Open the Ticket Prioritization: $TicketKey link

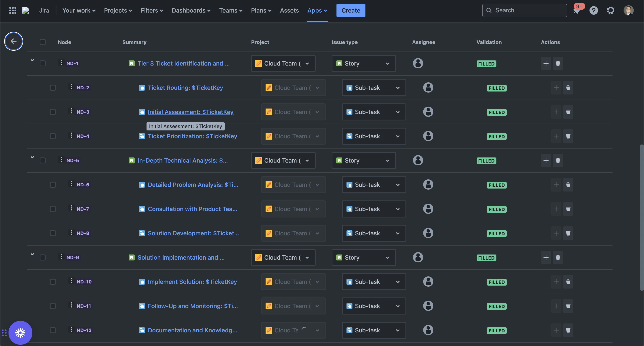tap(192, 136)
